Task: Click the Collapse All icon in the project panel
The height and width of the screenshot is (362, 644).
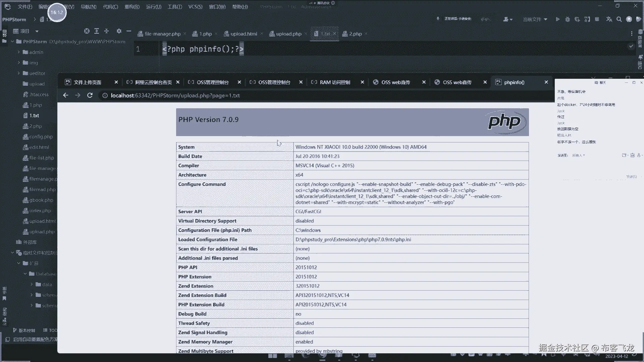Action: coord(107,31)
